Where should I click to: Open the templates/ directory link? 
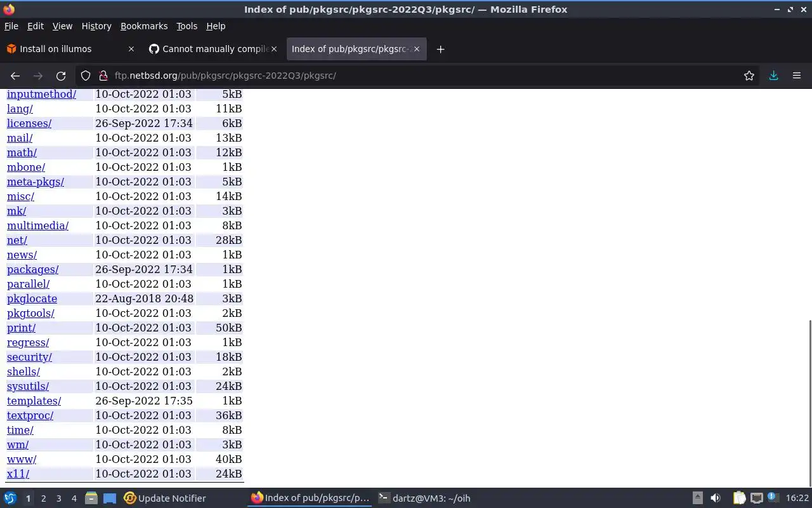click(34, 401)
